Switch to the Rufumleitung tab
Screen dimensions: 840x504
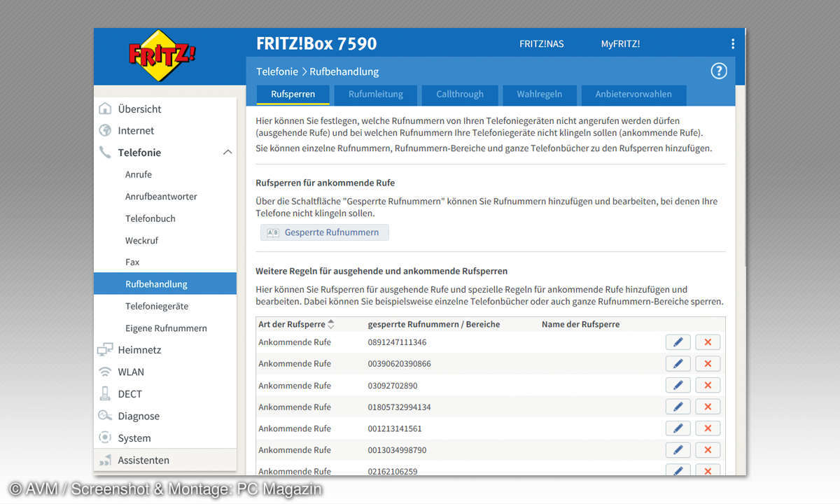(376, 94)
